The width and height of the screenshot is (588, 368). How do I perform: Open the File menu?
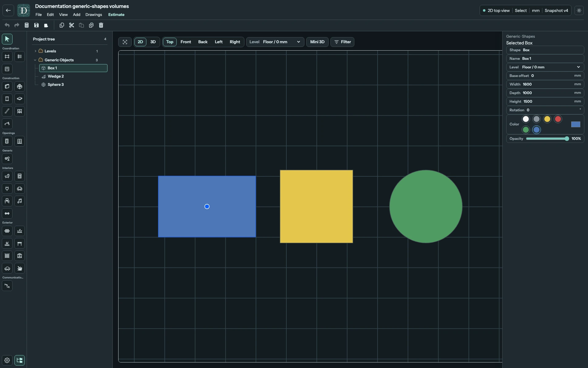coord(39,15)
